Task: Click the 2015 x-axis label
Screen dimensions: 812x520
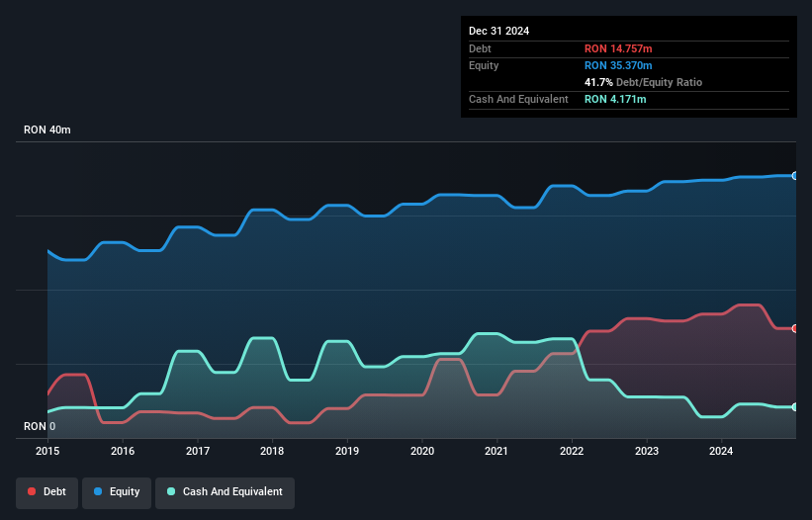Action: coord(47,451)
